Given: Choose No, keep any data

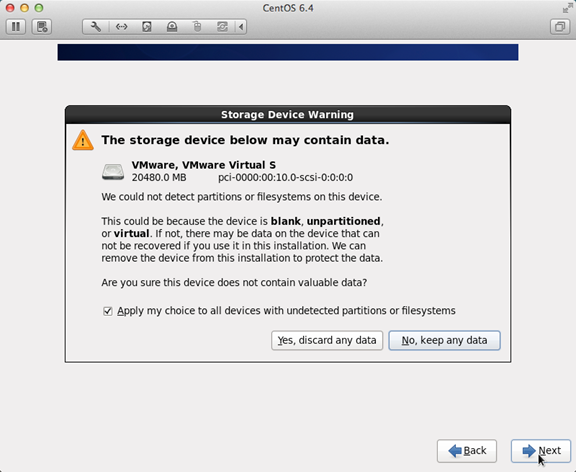Looking at the screenshot, I should click(444, 341).
